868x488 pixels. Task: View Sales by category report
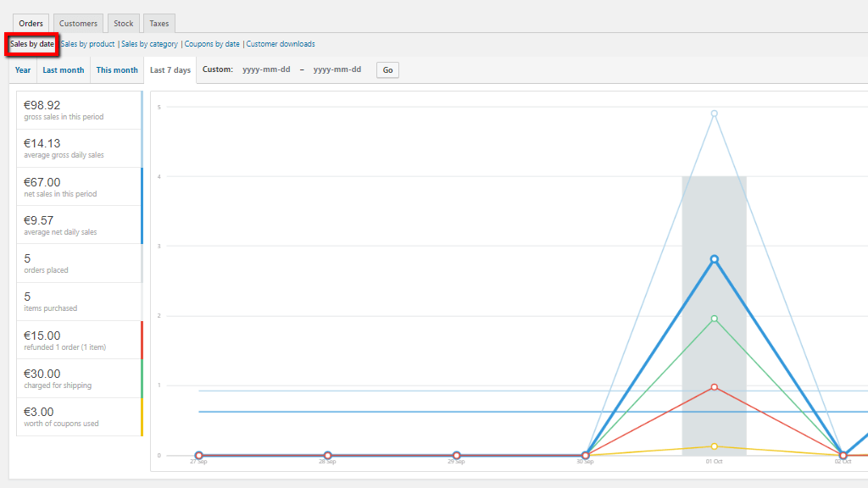(x=150, y=44)
